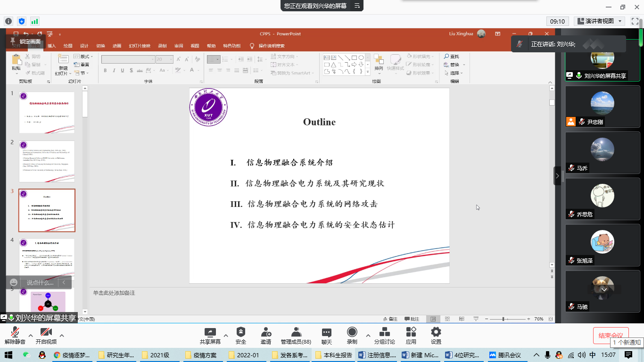Open the 应用 apps panel
644x362 pixels.
tap(411, 335)
